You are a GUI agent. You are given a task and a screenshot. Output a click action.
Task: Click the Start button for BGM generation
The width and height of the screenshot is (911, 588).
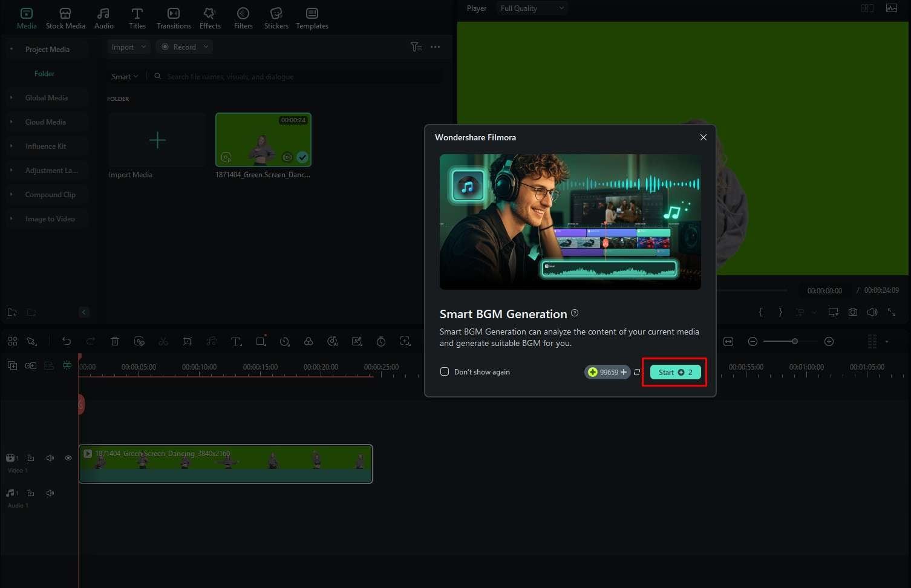675,372
